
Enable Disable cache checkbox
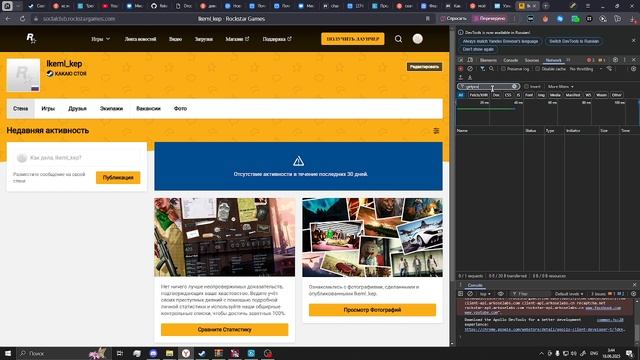coord(538,69)
